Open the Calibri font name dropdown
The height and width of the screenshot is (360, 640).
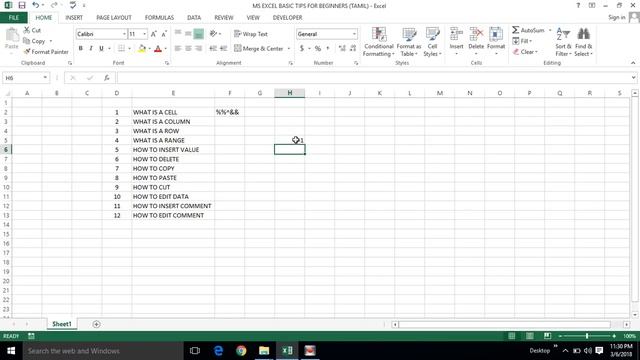coord(124,34)
